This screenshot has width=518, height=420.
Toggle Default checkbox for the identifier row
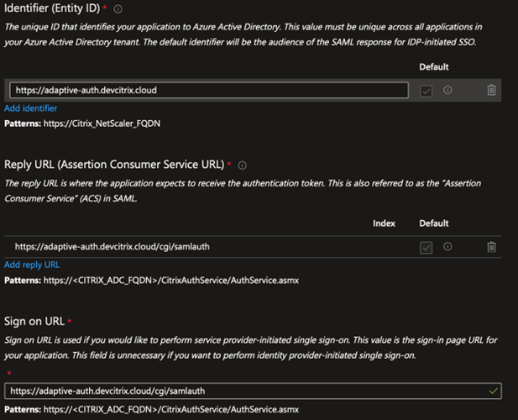pyautogui.click(x=426, y=91)
